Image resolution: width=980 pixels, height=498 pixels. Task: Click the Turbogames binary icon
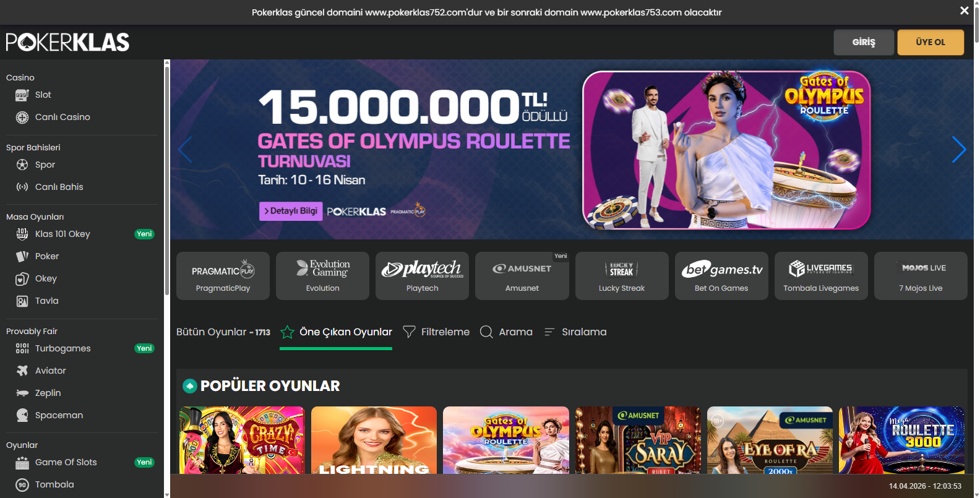click(22, 348)
